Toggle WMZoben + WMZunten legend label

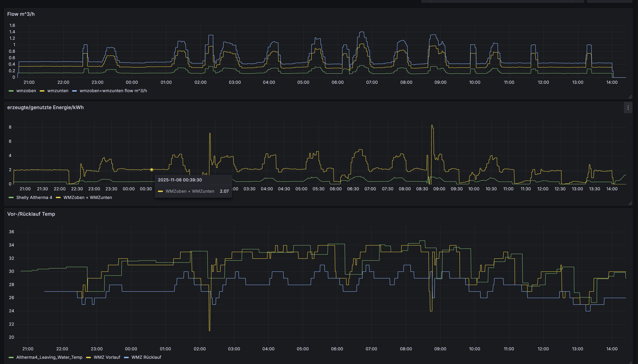(88, 198)
